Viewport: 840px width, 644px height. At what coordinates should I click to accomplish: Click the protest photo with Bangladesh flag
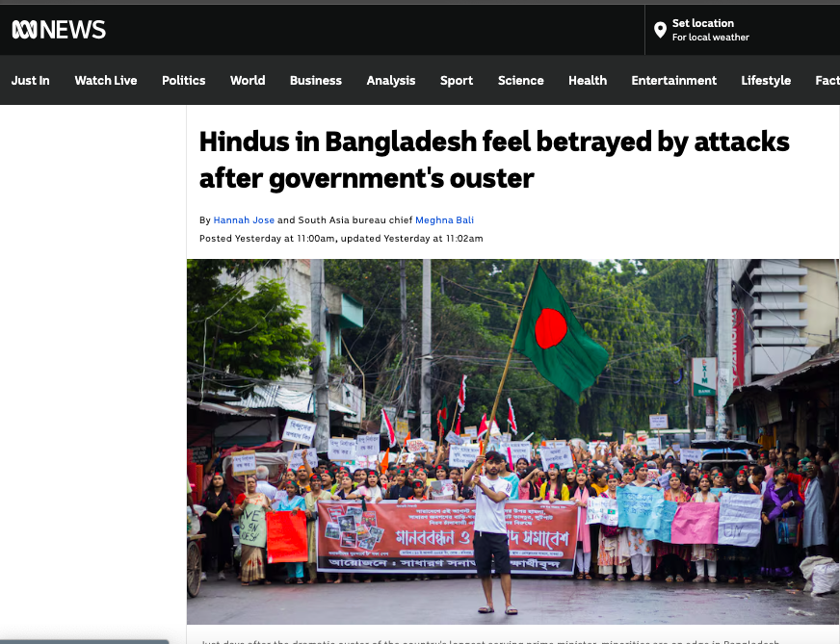tap(512, 442)
